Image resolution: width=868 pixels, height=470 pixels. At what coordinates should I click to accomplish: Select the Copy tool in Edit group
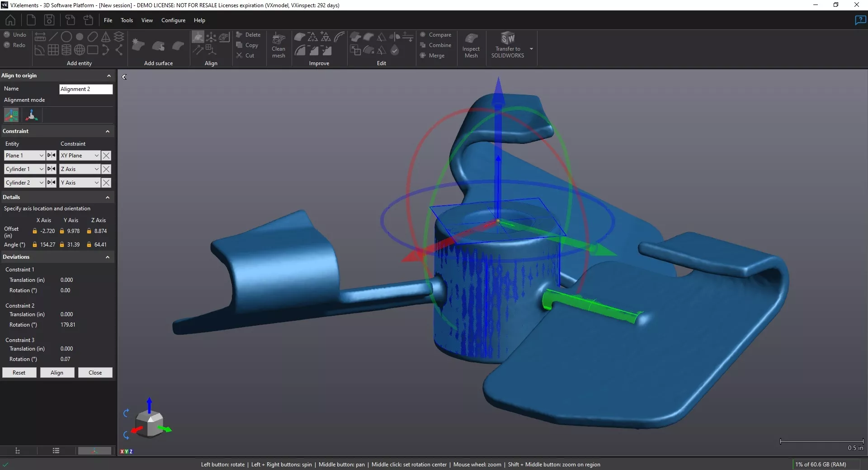248,45
